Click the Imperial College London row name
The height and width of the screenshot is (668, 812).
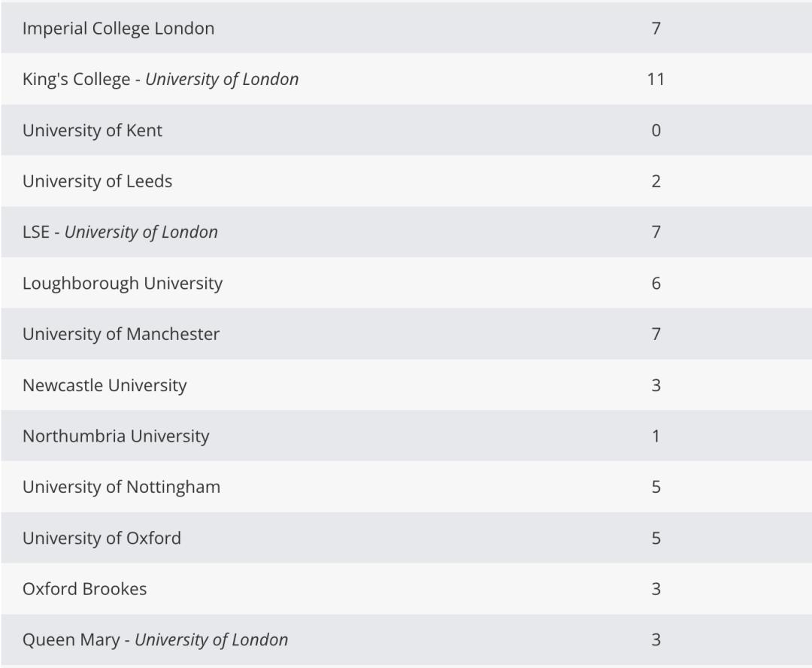click(118, 29)
